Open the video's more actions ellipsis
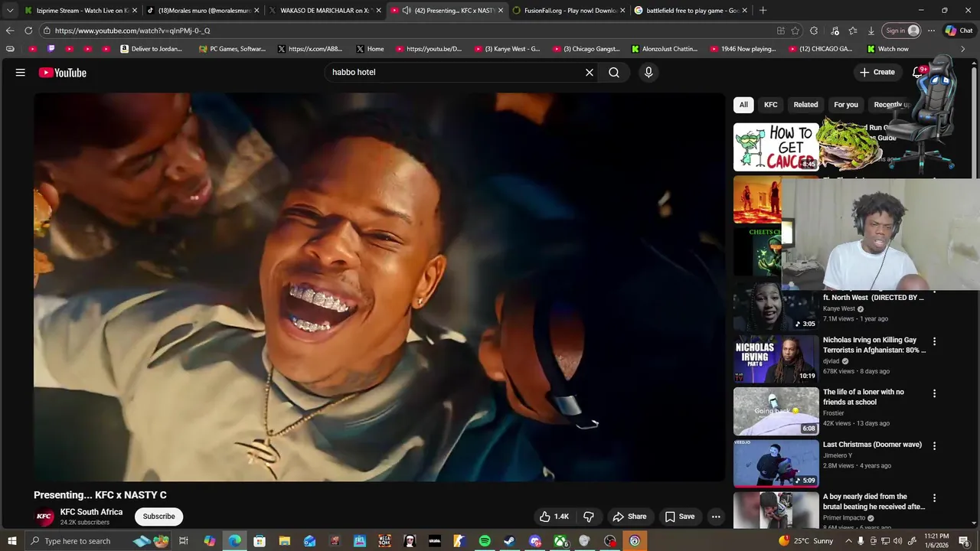Screen dimensions: 980x551 [x=716, y=517]
